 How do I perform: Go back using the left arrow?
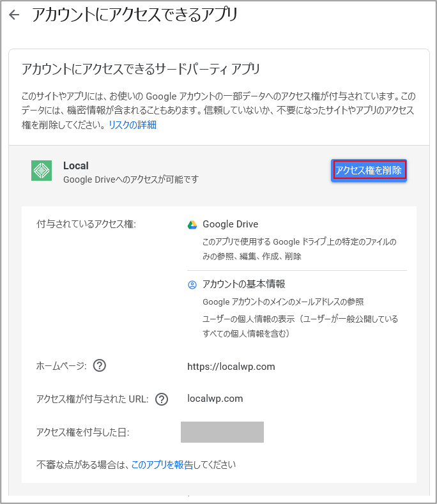[15, 15]
